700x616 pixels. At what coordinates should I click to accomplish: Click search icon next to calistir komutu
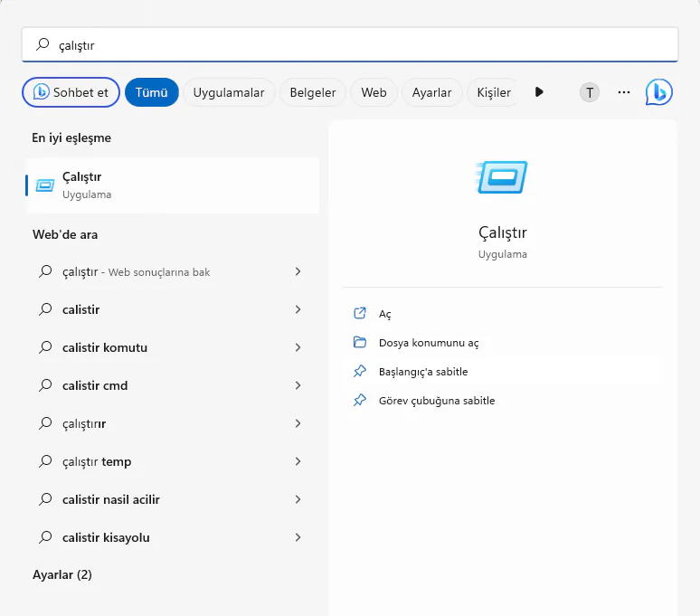(45, 346)
